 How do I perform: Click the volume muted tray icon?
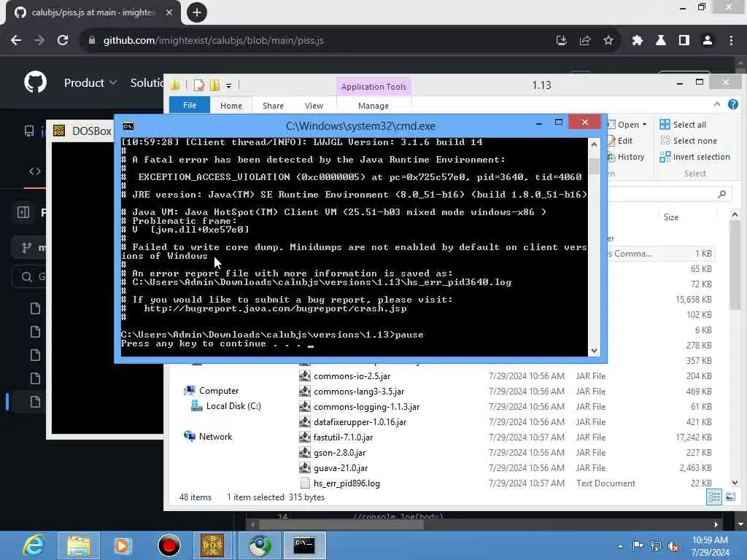(673, 546)
